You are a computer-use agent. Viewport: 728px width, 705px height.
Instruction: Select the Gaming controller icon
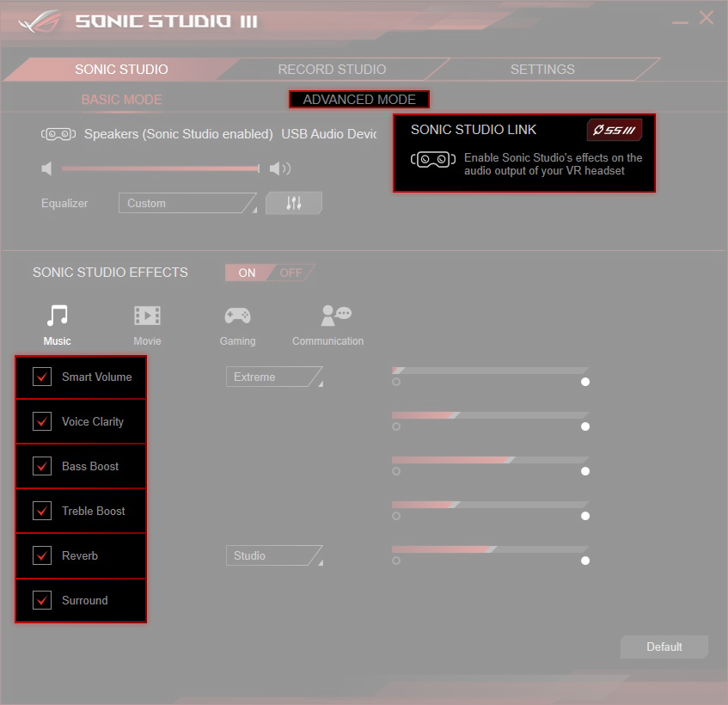tap(237, 316)
